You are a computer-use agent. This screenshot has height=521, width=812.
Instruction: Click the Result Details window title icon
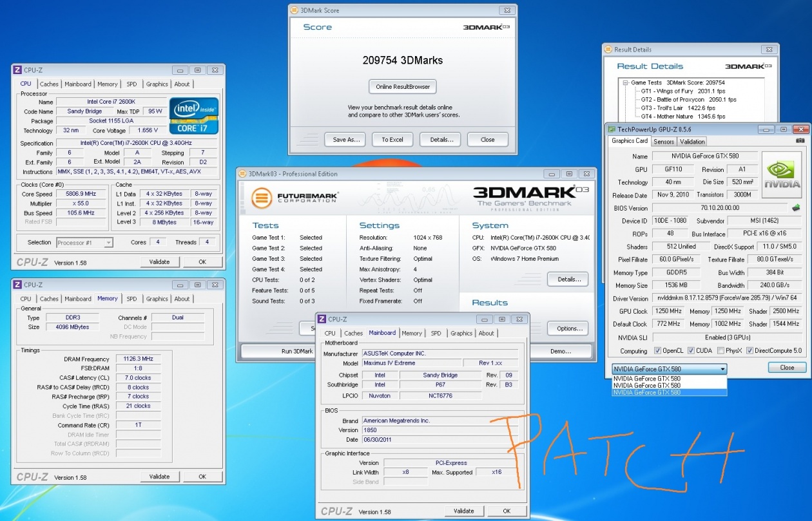coord(609,50)
